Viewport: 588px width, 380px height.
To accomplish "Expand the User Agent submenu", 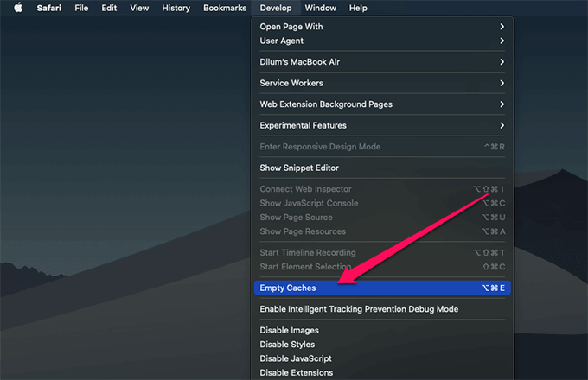I will click(382, 41).
